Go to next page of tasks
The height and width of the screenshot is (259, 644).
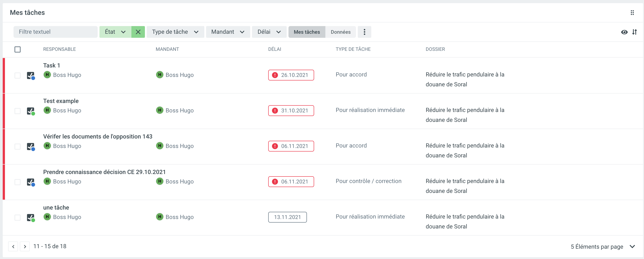click(x=25, y=246)
